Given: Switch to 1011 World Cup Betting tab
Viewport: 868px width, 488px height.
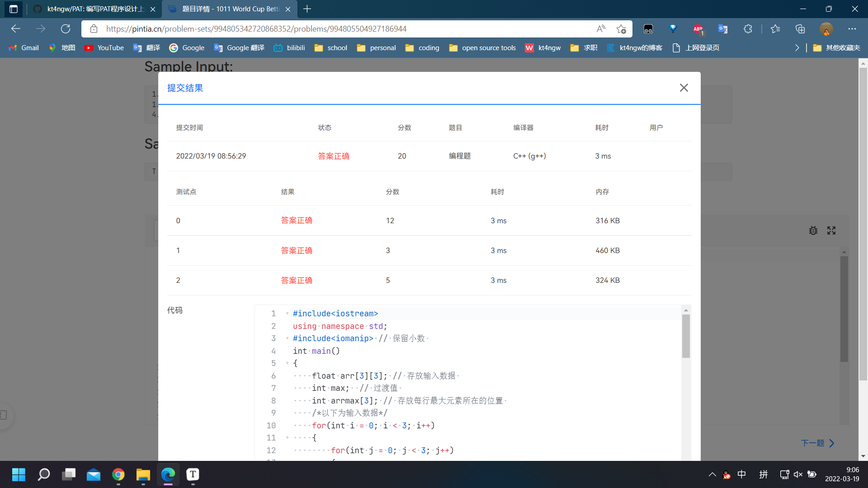Looking at the screenshot, I should click(229, 9).
